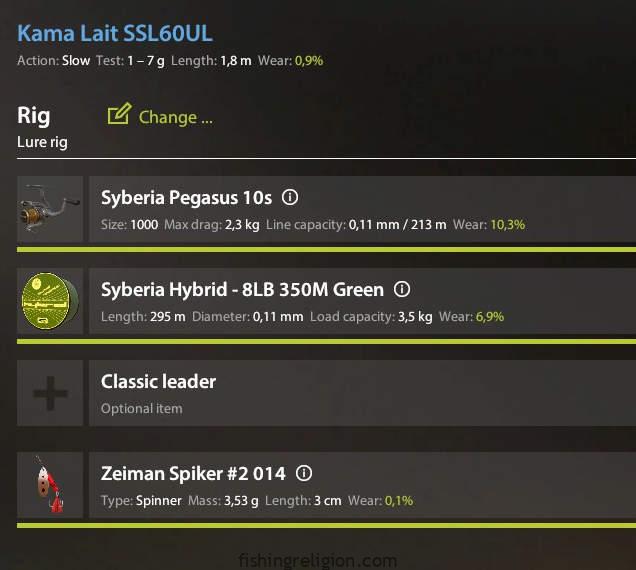Select the Syberia Pegasus 10s reel row
This screenshot has height=570, width=636.
pyautogui.click(x=360, y=210)
